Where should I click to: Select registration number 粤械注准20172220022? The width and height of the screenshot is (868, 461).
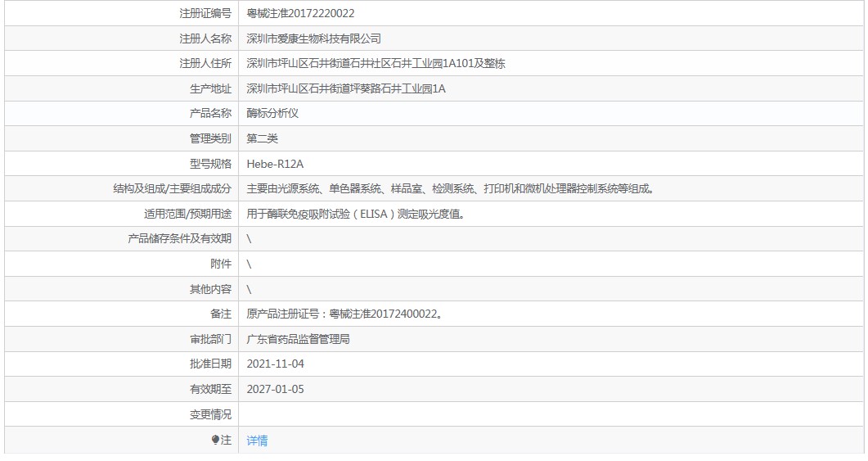coord(300,13)
